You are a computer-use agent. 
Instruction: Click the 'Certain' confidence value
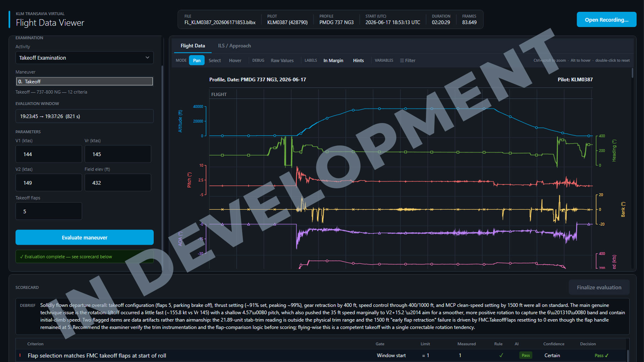552,355
